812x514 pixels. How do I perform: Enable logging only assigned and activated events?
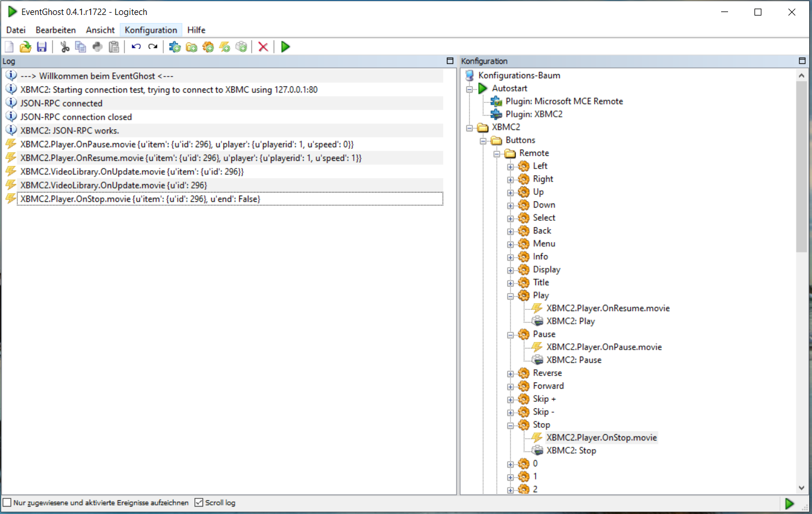point(7,503)
